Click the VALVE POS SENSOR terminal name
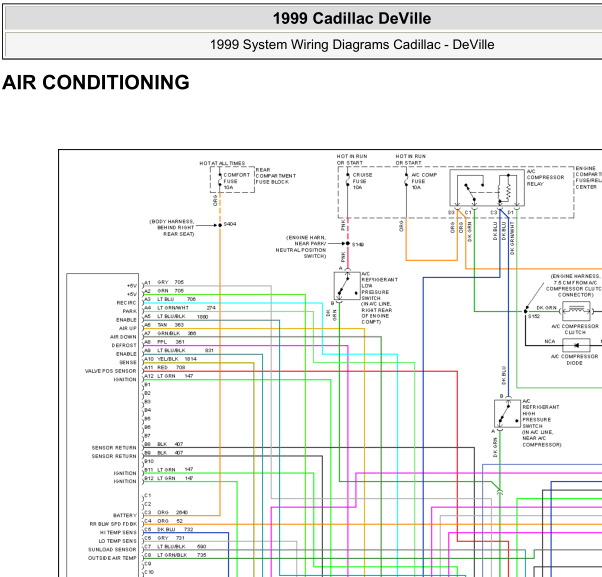 pos(111,371)
